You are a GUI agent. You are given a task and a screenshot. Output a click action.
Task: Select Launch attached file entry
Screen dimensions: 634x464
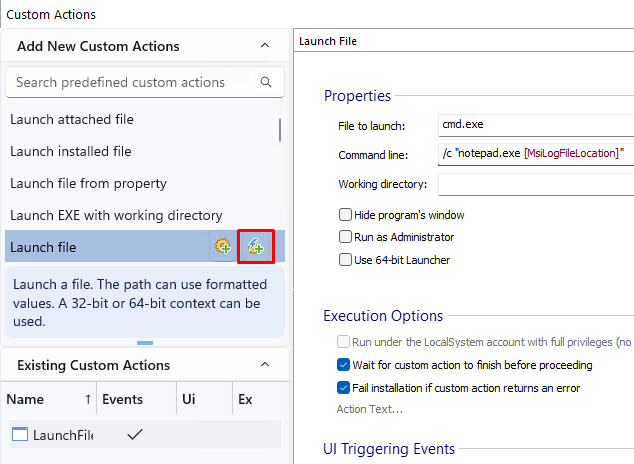[x=72, y=119]
